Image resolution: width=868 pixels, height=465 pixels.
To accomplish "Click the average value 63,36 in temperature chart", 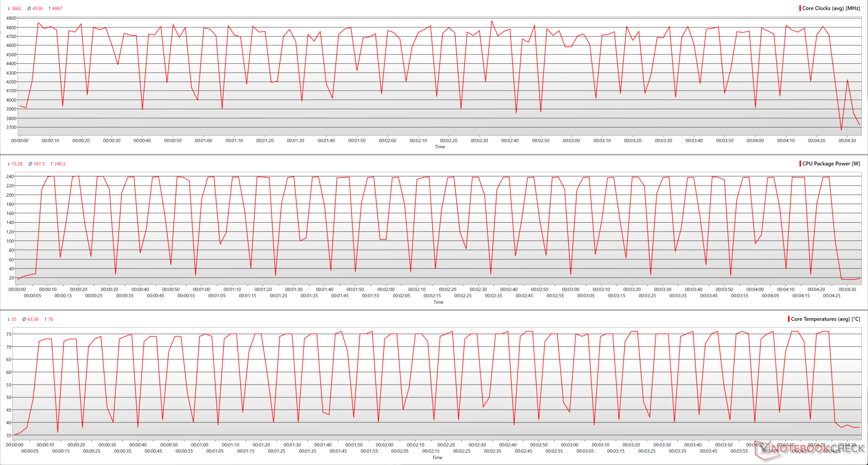I will pyautogui.click(x=32, y=319).
